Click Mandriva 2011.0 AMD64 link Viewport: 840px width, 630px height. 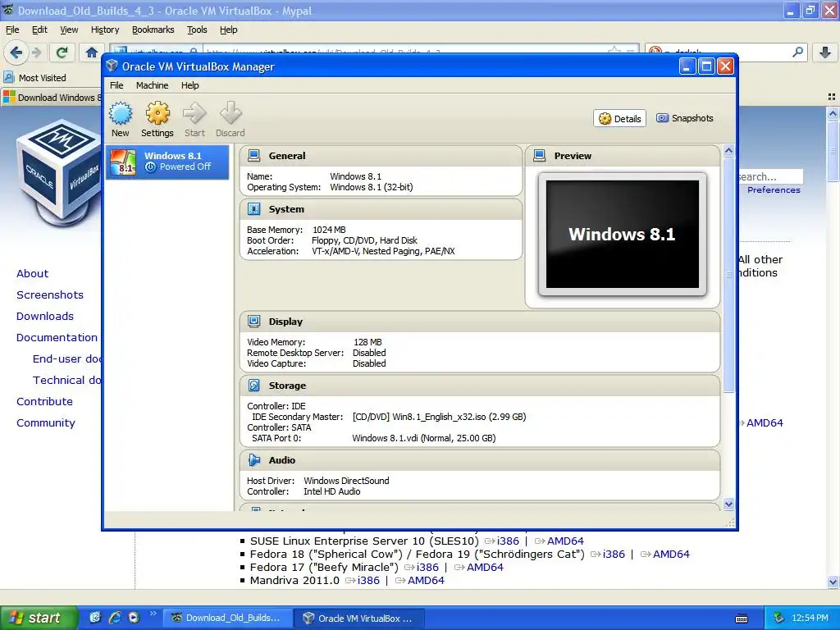(426, 581)
